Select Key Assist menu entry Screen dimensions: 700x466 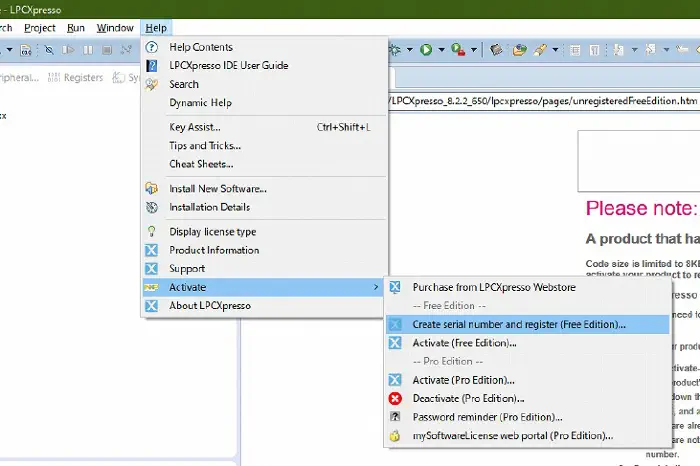click(195, 127)
